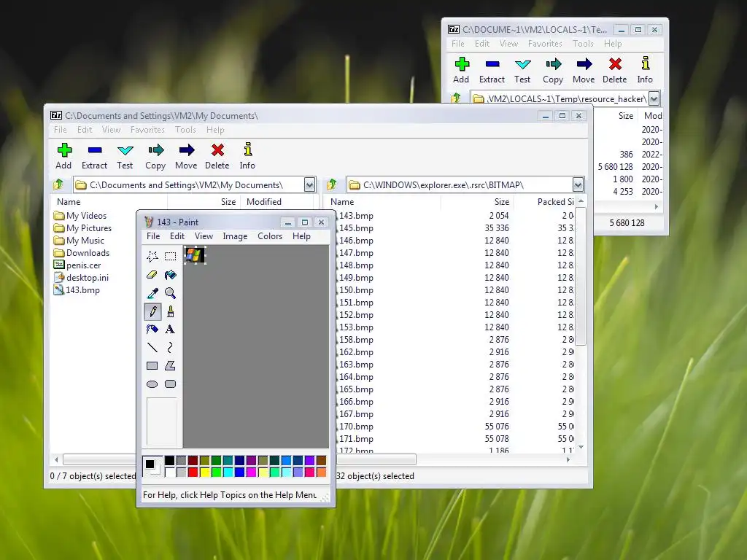Pick the Eraser tool in Paint
Screen dimensions: 747x560
pos(152,275)
